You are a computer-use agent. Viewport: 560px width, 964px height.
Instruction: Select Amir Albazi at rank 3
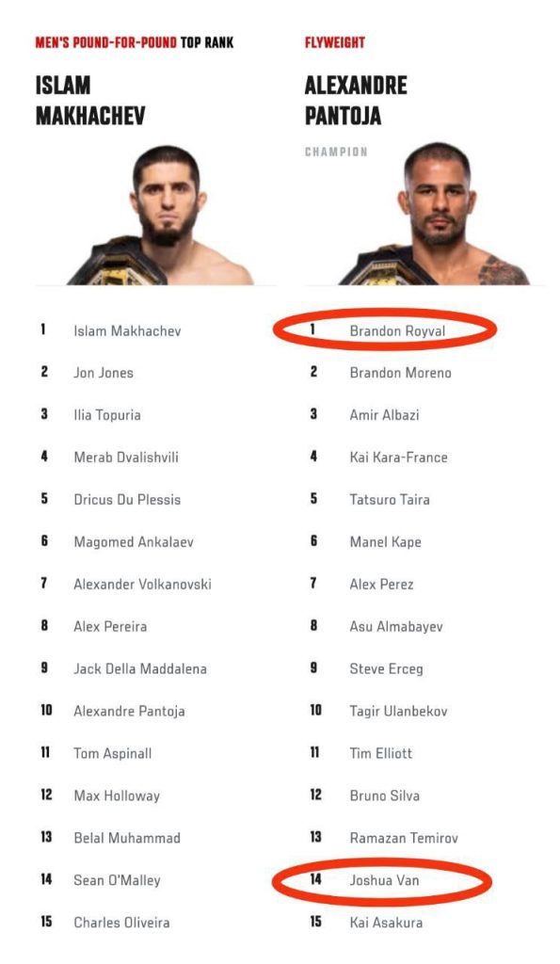tap(384, 415)
